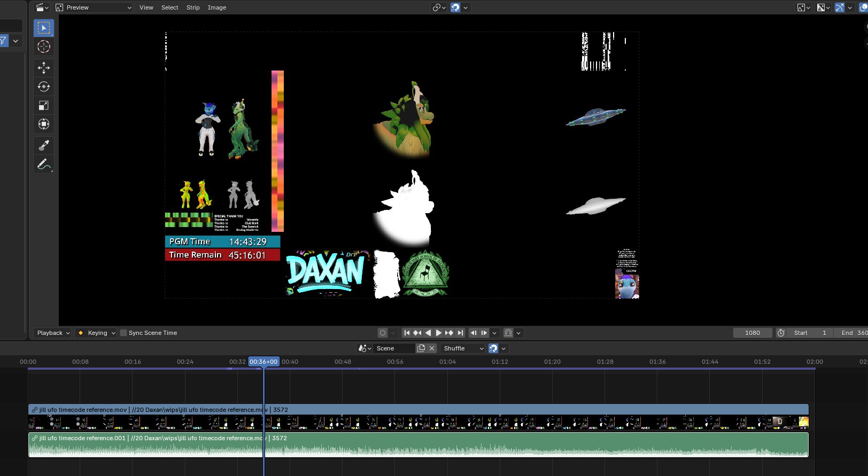The width and height of the screenshot is (868, 476).
Task: Click the DAXAN logo in preview
Action: 327,272
